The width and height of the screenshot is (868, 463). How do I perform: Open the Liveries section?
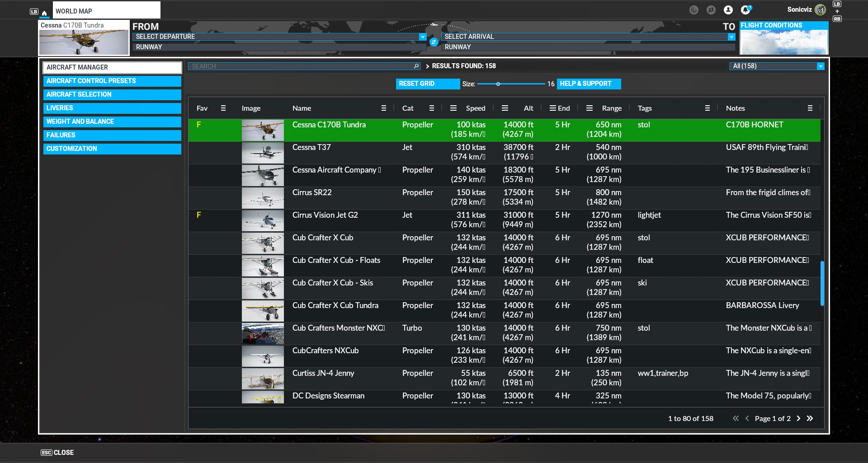(x=112, y=108)
